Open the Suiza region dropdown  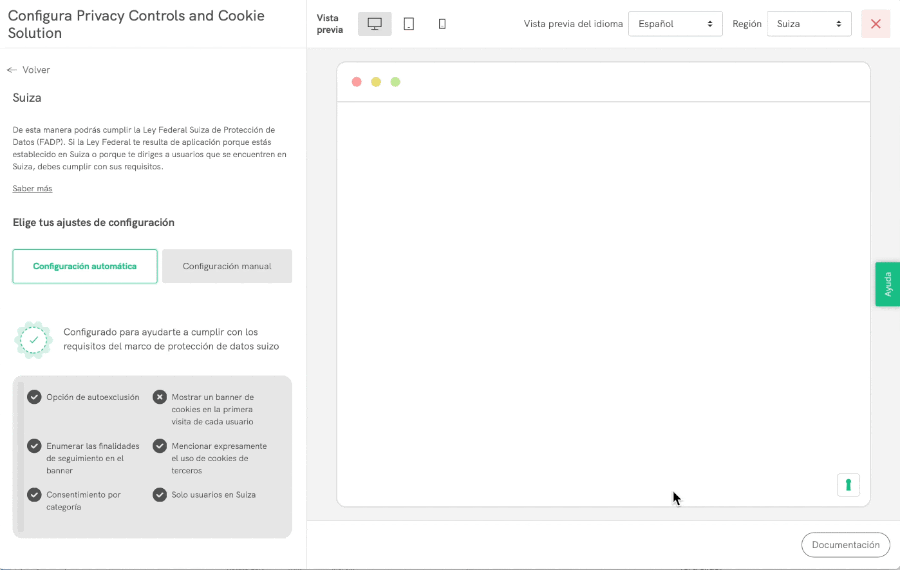808,24
